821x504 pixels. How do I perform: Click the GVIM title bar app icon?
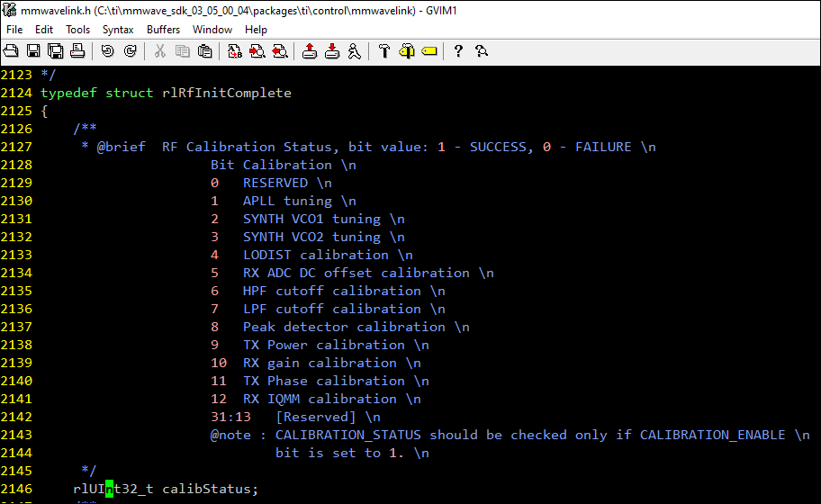tap(9, 10)
